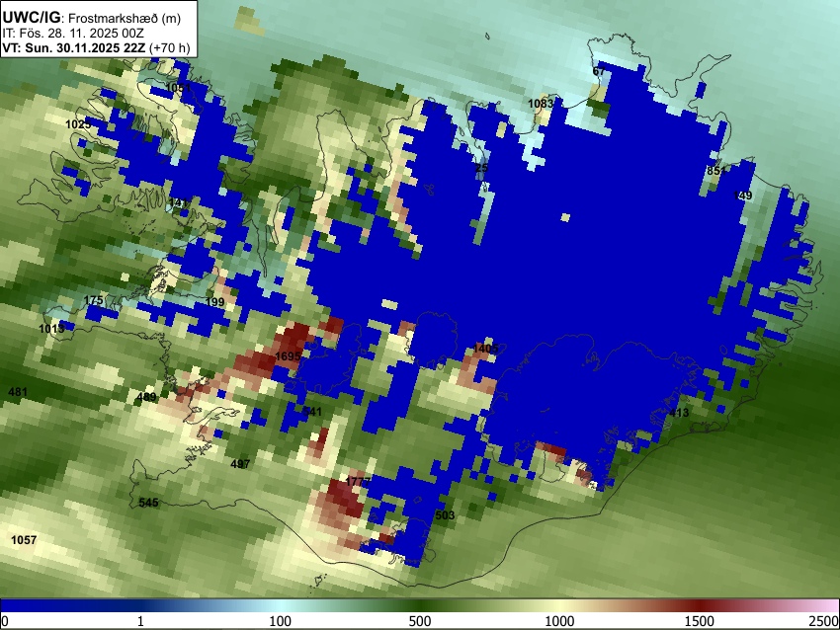Click the 1000 tick on the color scale
The width and height of the screenshot is (840, 630).
coord(559,621)
